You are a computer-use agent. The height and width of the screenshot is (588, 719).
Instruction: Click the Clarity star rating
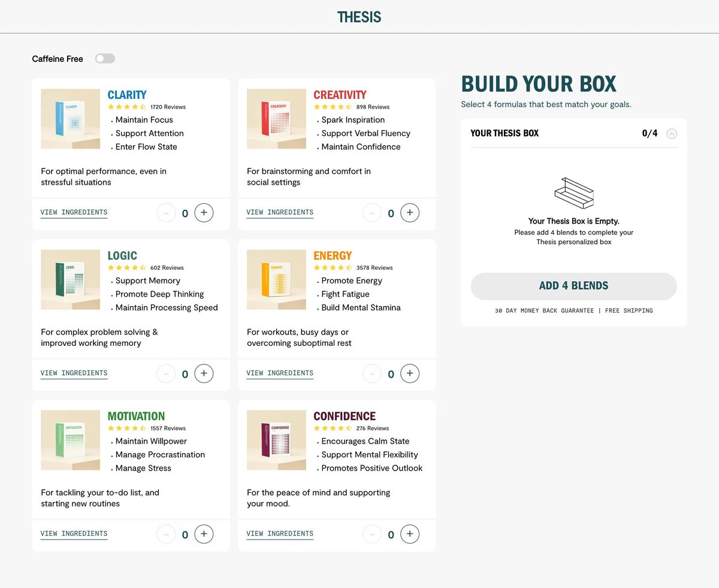[x=127, y=107]
